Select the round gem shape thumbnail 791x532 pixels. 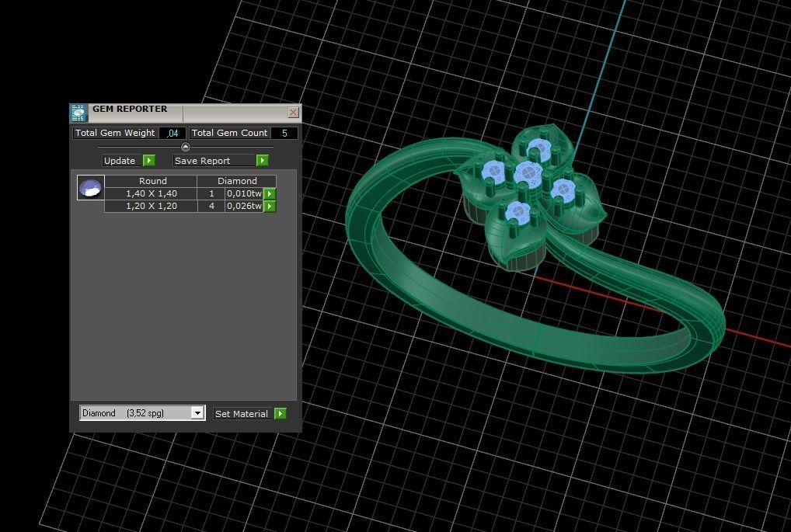[x=90, y=188]
